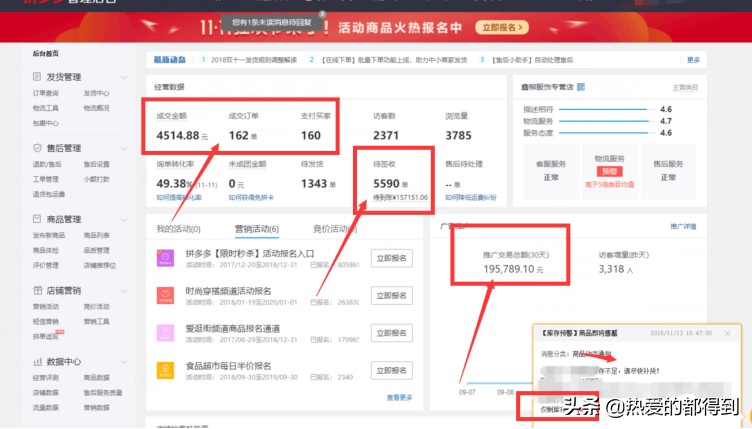The height and width of the screenshot is (429, 752).
Task: Open news item 2018双十一发货规则调整解读
Action: point(254,60)
